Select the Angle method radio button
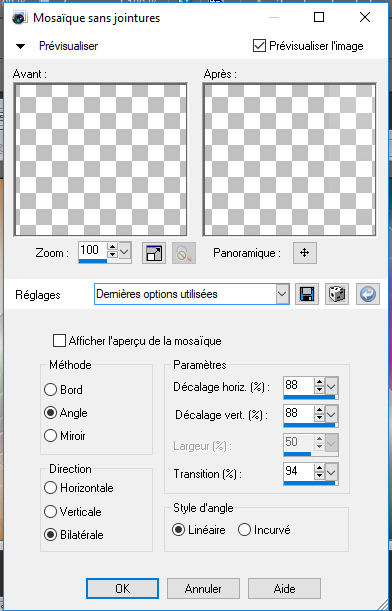Screen dimensions: 392x611 [x=50, y=412]
